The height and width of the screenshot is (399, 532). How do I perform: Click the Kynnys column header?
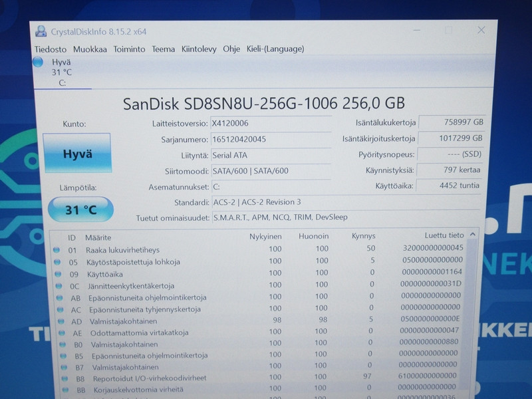click(x=363, y=236)
